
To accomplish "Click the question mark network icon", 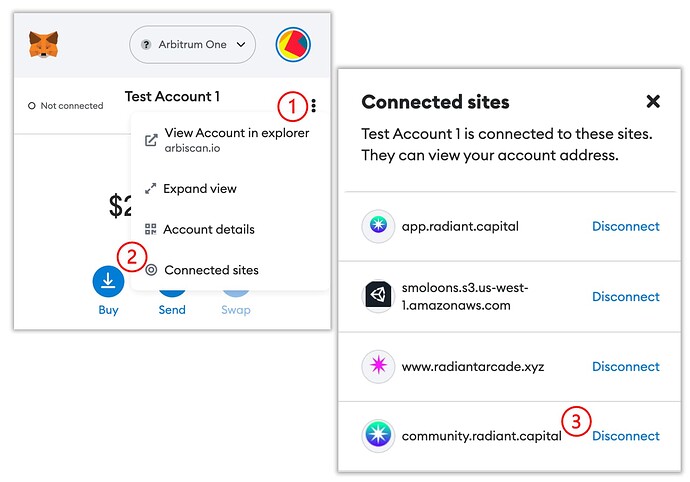I will [x=146, y=44].
